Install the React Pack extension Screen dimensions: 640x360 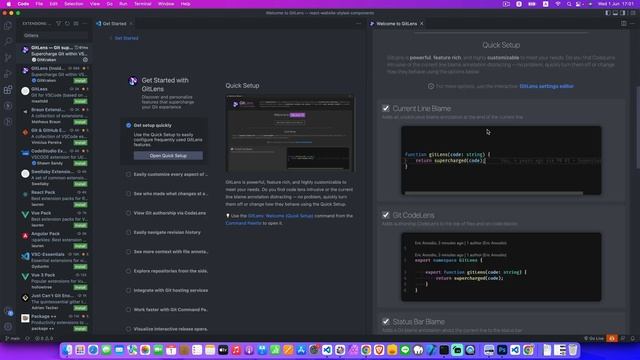[80, 204]
